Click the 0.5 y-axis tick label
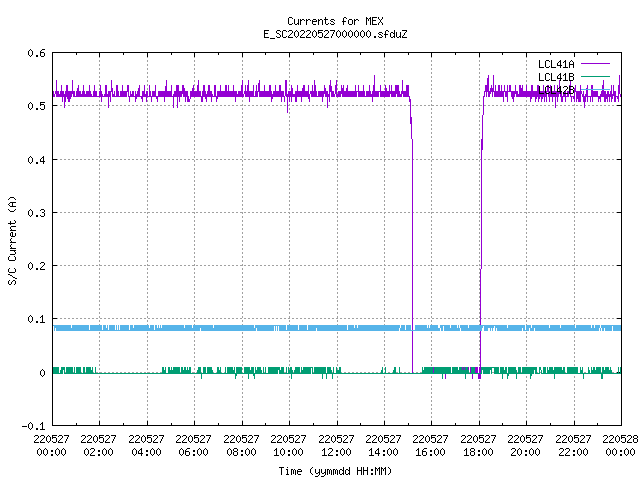Screen dimensions: 640x480 [x=36, y=106]
